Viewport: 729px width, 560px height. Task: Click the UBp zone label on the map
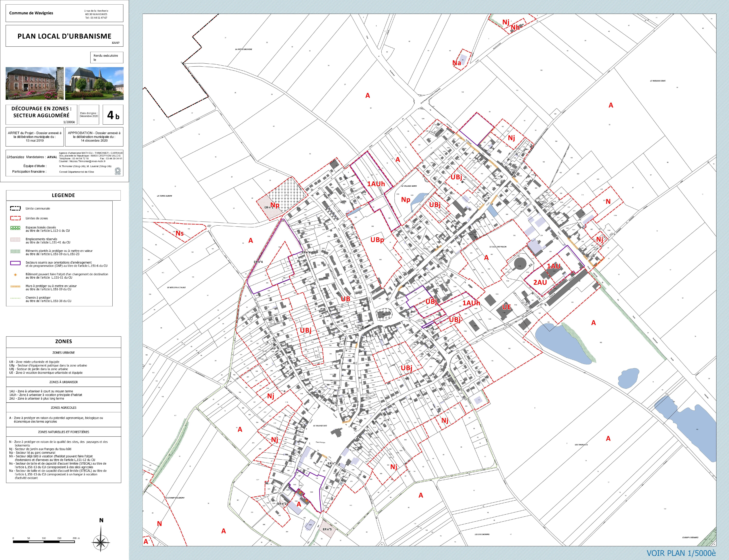click(x=377, y=240)
